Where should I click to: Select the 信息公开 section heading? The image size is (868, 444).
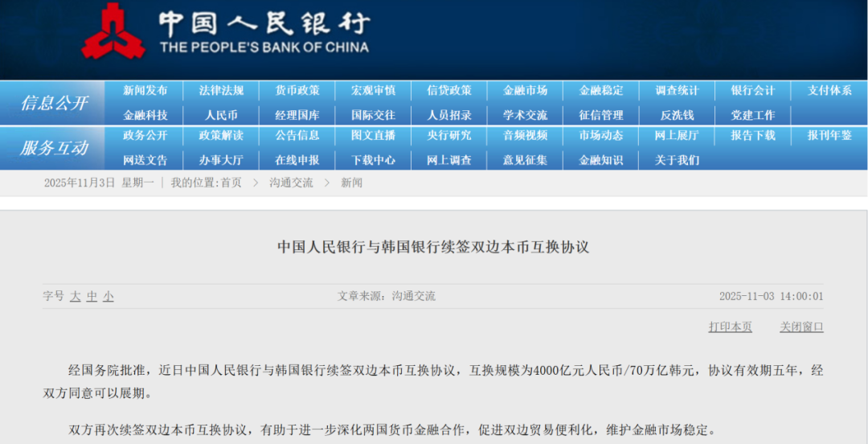(55, 103)
